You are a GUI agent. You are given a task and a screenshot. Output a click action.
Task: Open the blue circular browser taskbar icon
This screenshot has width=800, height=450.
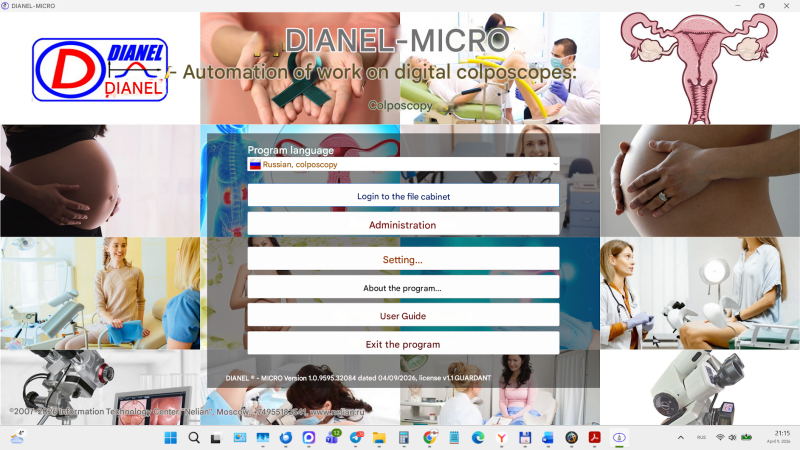[286, 438]
